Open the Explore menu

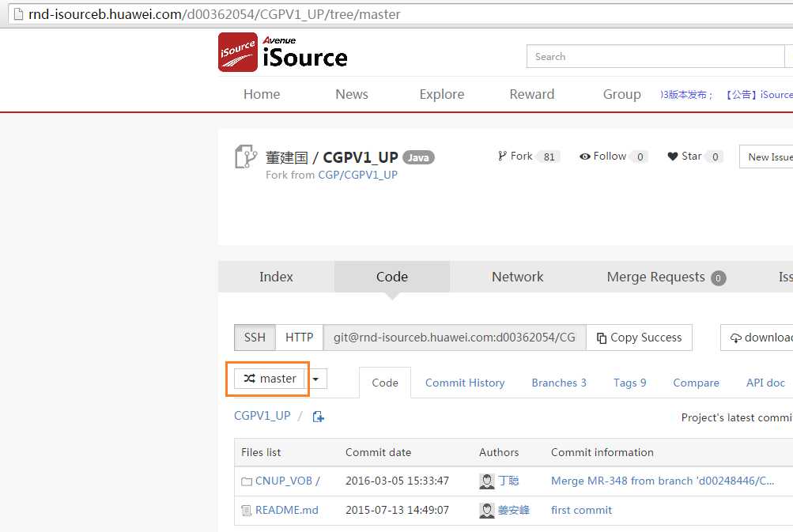tap(441, 94)
